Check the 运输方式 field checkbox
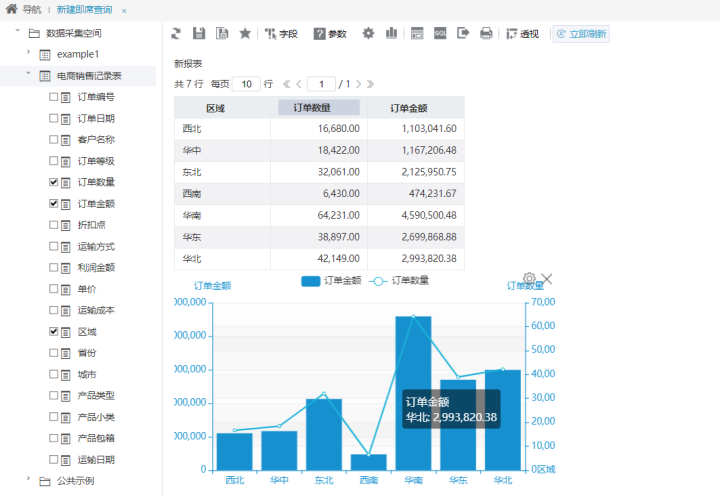Viewport: 720px width, 497px height. [x=54, y=246]
